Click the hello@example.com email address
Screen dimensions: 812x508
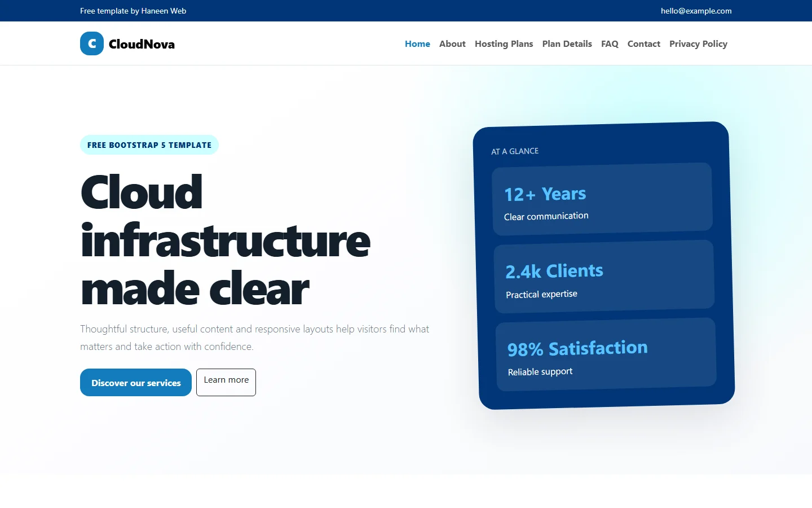pyautogui.click(x=696, y=11)
